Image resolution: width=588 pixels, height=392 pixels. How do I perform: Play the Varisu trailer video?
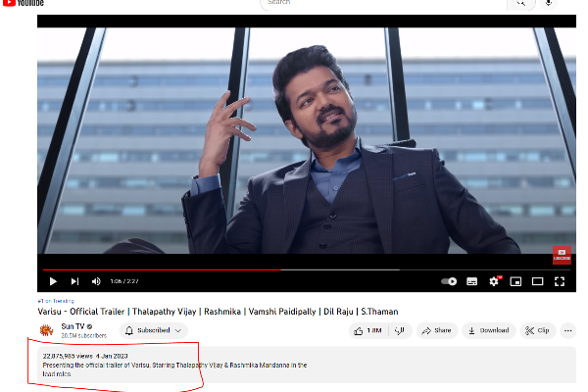[x=53, y=281]
